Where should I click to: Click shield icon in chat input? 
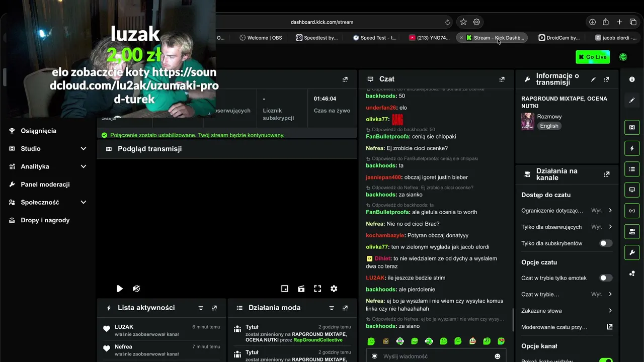(374, 356)
